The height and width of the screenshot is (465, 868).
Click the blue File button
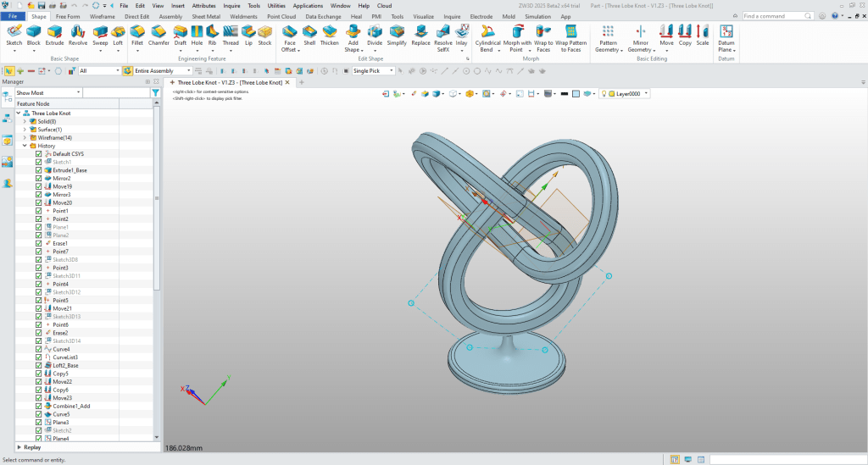coord(14,16)
